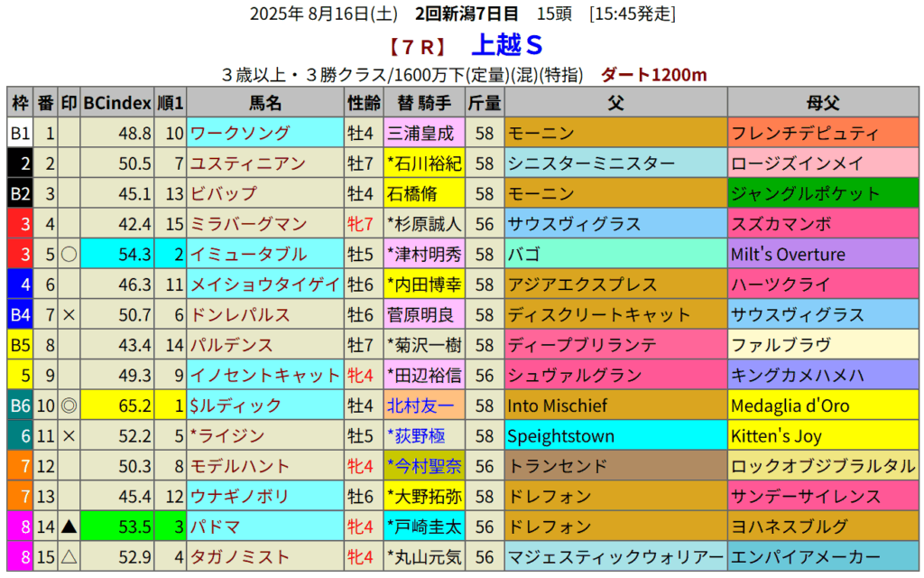Click the 騎手 column header
This screenshot has height=578, width=924.
click(422, 103)
